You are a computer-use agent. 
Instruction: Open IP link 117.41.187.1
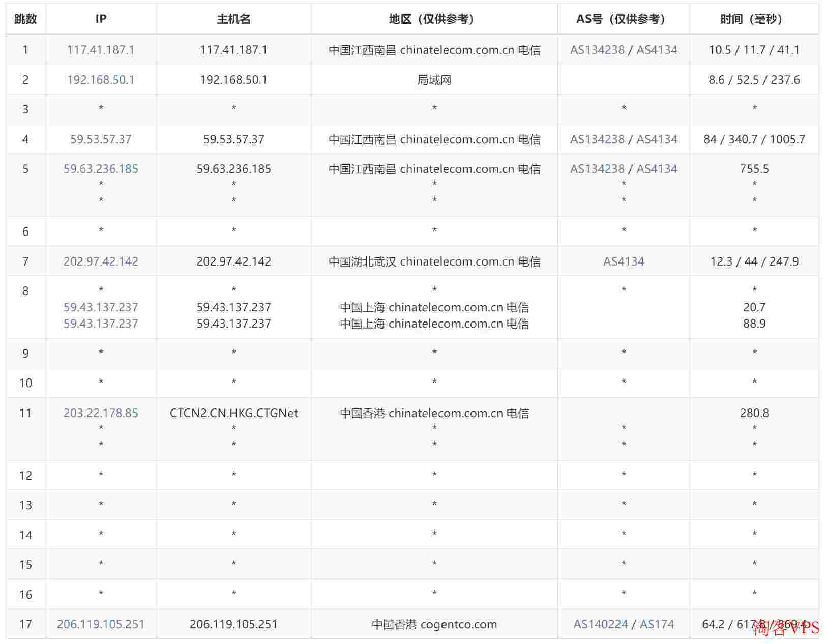pyautogui.click(x=101, y=50)
